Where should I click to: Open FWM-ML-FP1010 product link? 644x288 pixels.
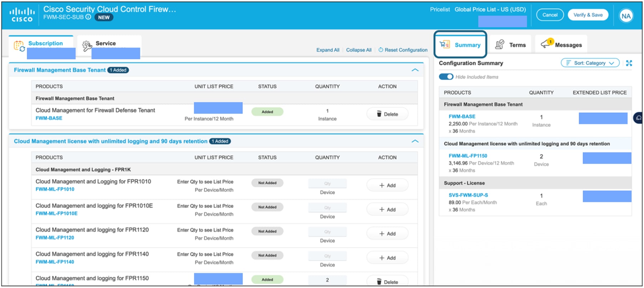point(55,190)
